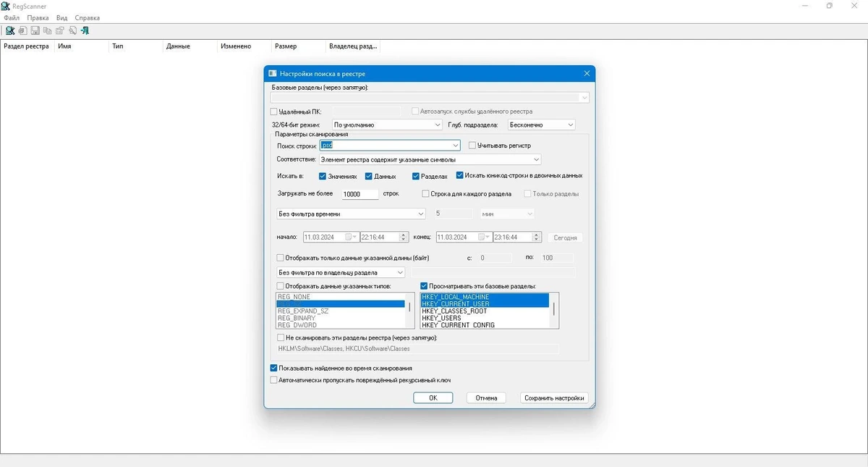Uncheck the Значениях checkbox
Screen dimensions: 868x467
tap(323, 176)
